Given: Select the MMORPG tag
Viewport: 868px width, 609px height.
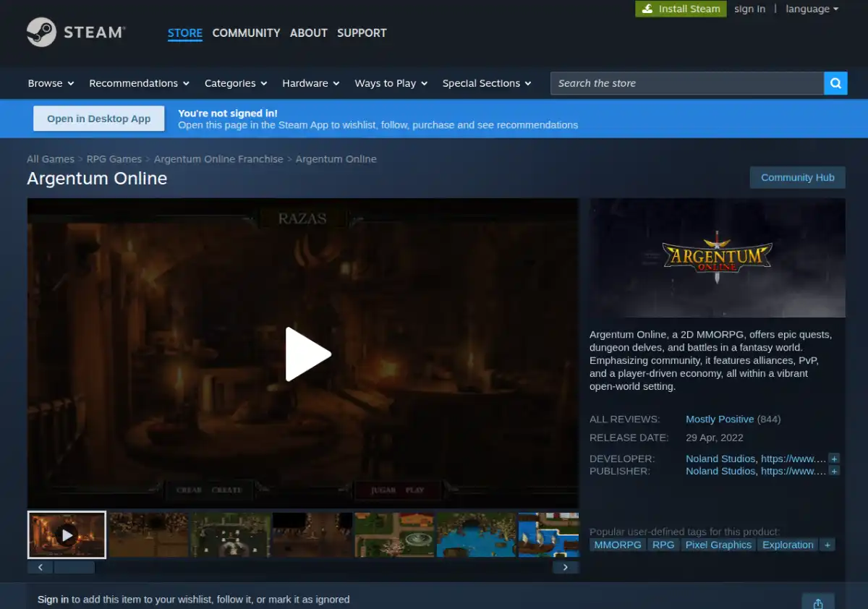Looking at the screenshot, I should tap(618, 545).
